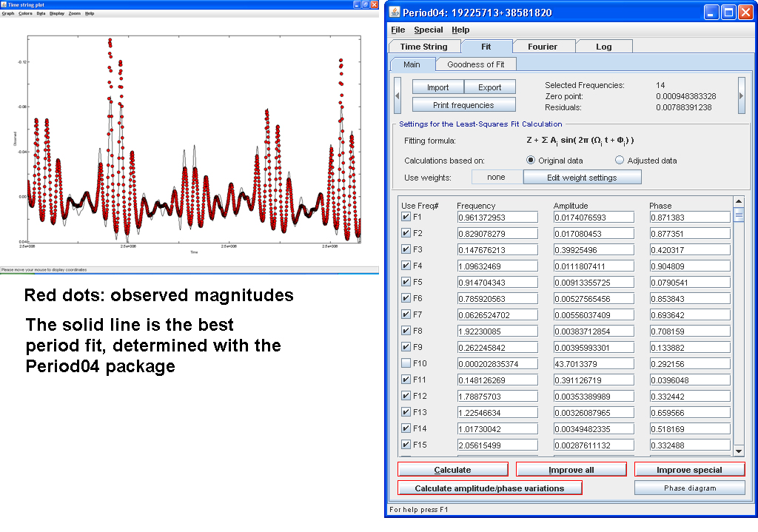Open Edit weight settings
Viewport: 758px width, 532px height.
tap(582, 178)
